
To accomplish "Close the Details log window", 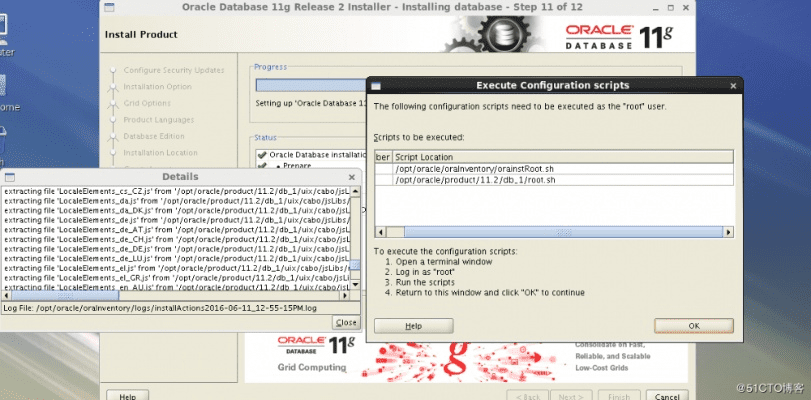I will (x=346, y=322).
